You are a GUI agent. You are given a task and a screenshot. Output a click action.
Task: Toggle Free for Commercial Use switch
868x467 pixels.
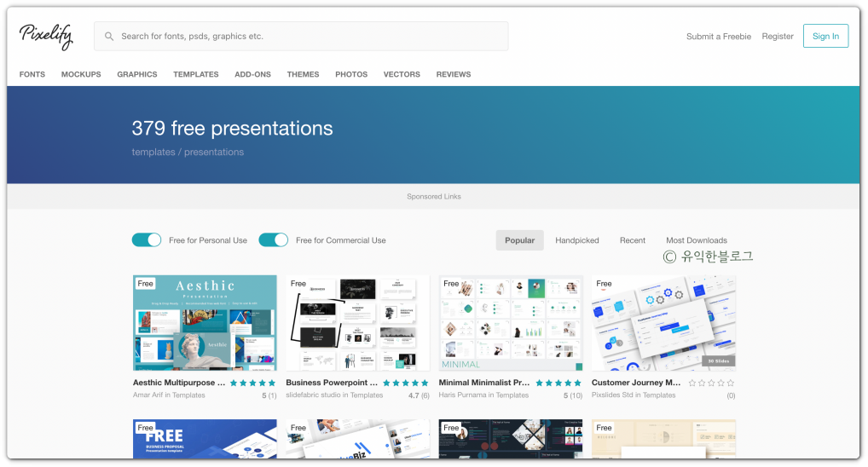(274, 239)
